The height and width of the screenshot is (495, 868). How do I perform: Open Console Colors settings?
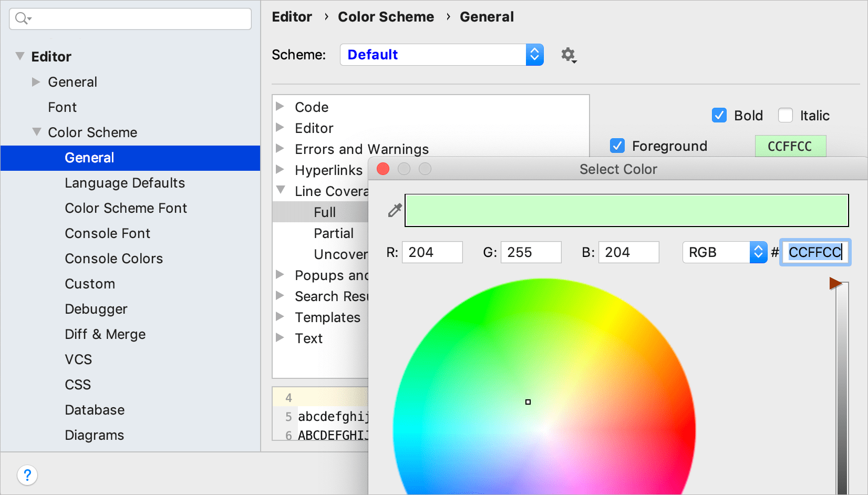tap(114, 259)
